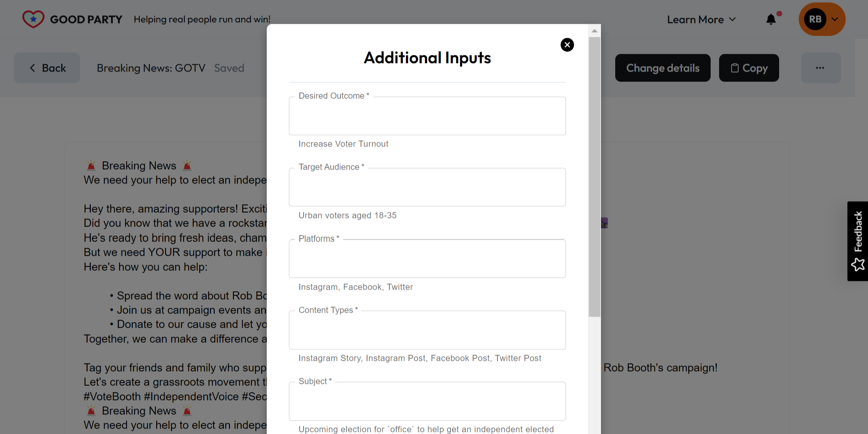Click the GOOD PARTY brand text
868x434 pixels.
tap(86, 19)
